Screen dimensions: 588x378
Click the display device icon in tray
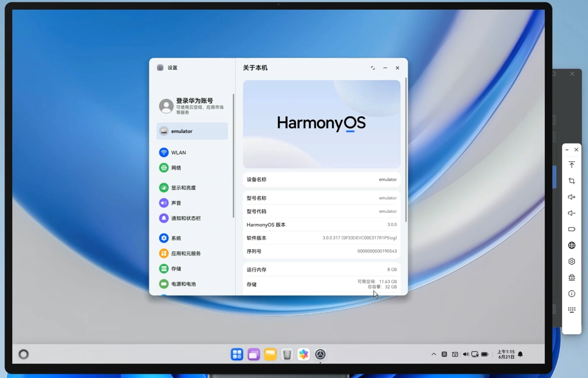pos(475,354)
